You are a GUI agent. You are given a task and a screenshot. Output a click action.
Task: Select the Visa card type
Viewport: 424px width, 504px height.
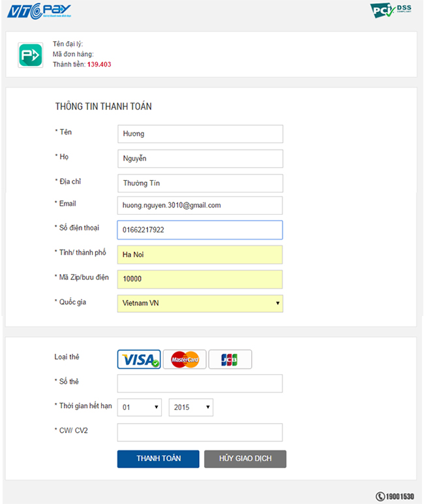click(139, 359)
